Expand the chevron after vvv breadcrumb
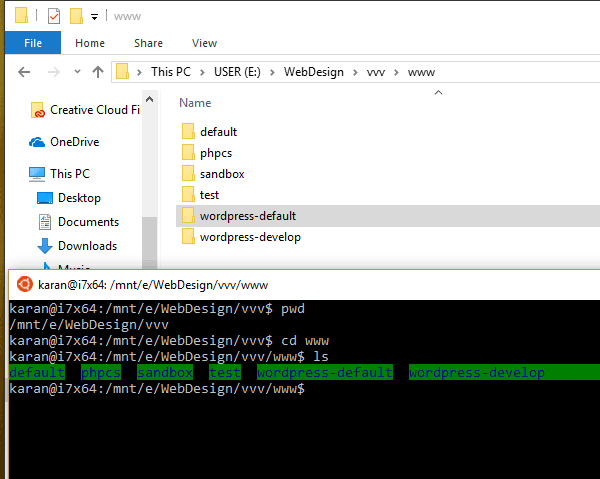The image size is (600, 479). point(396,72)
